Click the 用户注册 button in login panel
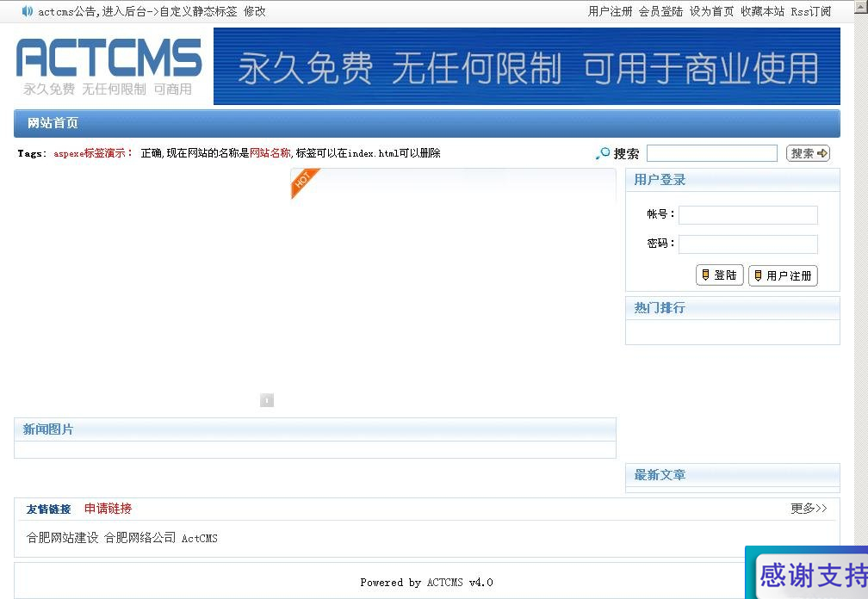 [x=784, y=275]
